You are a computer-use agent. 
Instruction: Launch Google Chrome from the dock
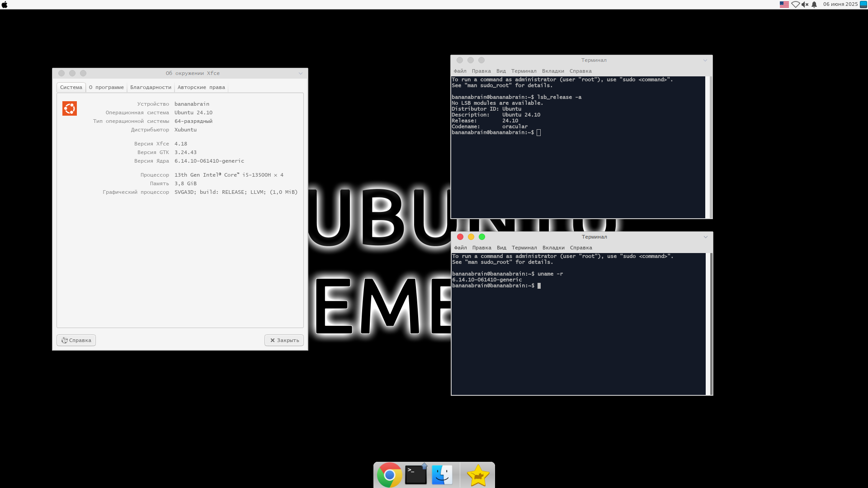(x=389, y=475)
